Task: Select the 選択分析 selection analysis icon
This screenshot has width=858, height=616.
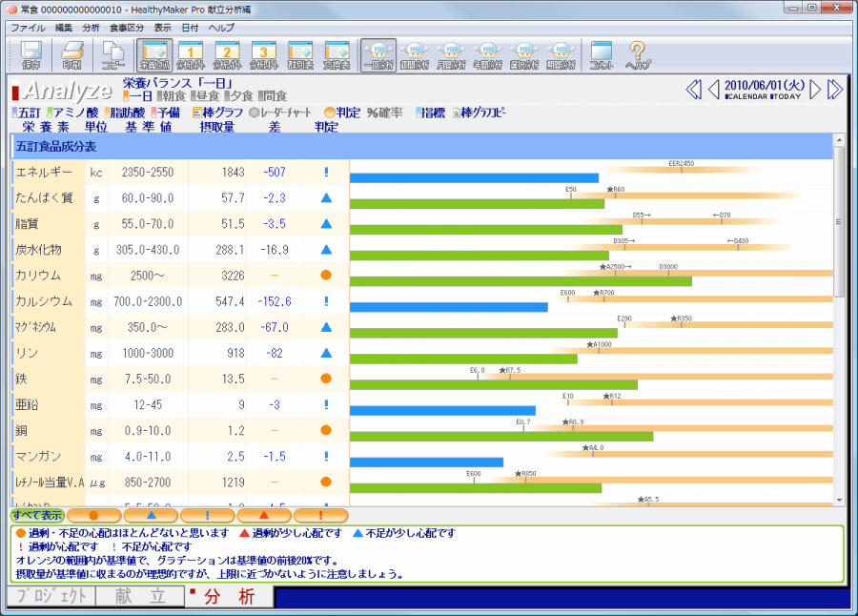Action: pos(524,55)
